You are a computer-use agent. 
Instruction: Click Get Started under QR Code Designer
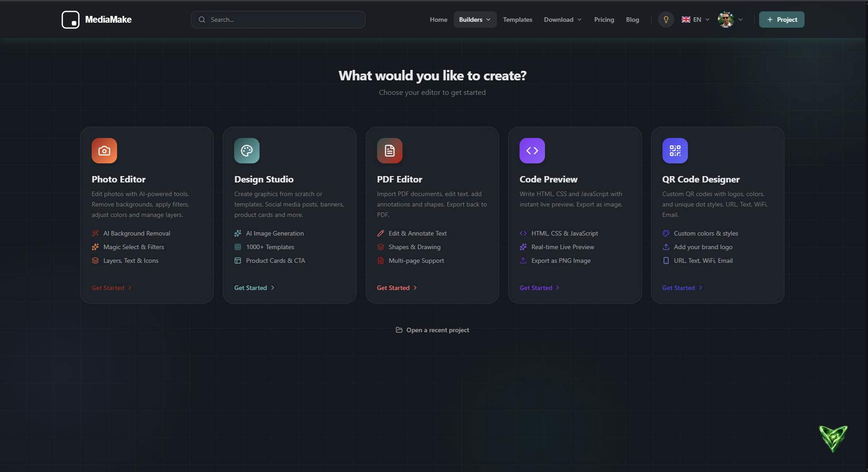pos(682,288)
